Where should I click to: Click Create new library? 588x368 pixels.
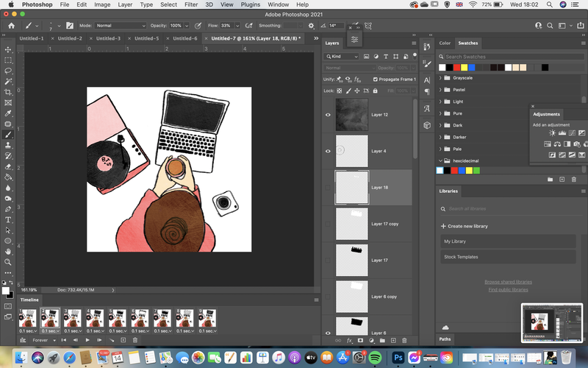(x=465, y=226)
